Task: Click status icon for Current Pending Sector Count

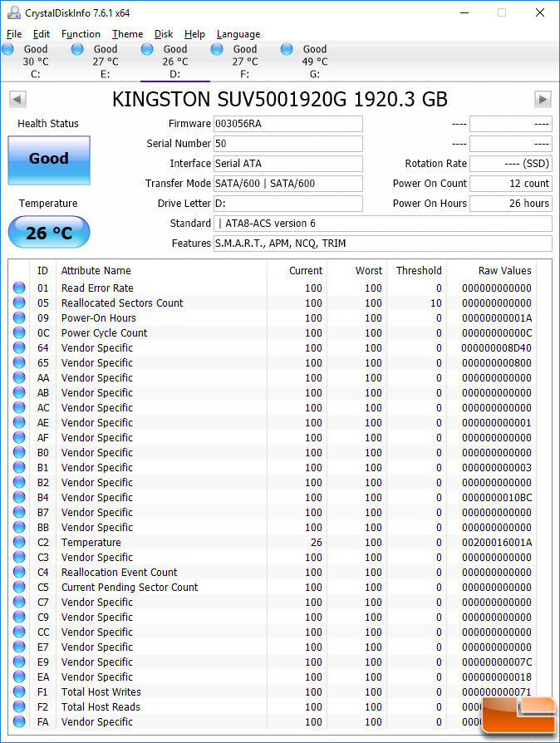Action: point(19,587)
